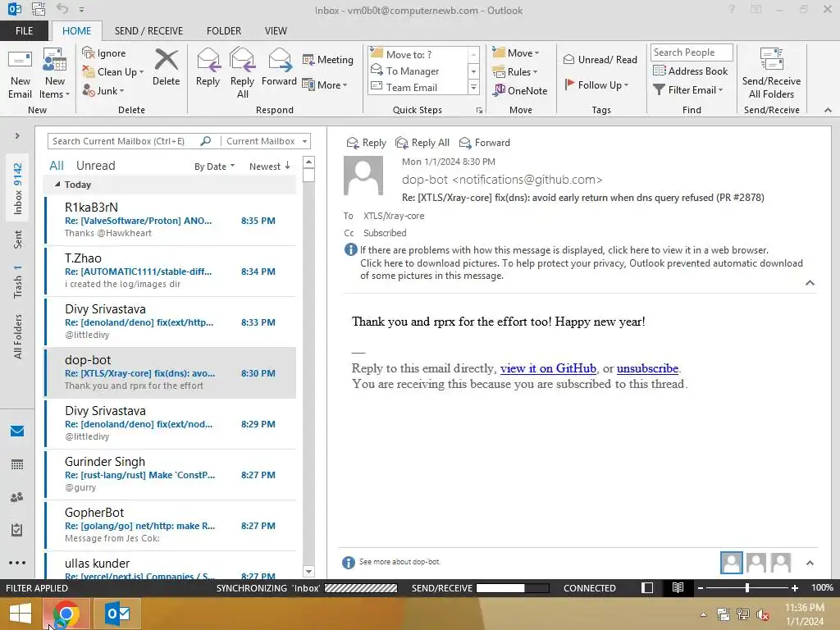Open the Current Mailbox scope dropdown
840x630 pixels.
(267, 141)
